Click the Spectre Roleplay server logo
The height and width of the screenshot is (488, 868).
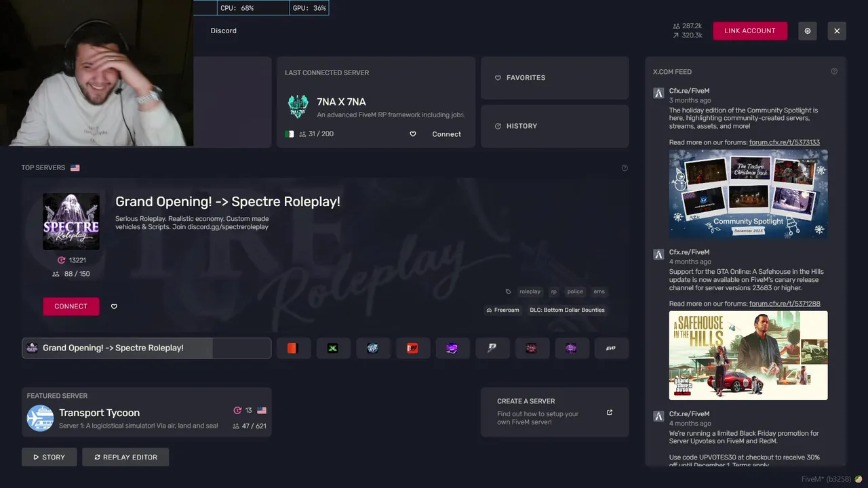(x=71, y=222)
